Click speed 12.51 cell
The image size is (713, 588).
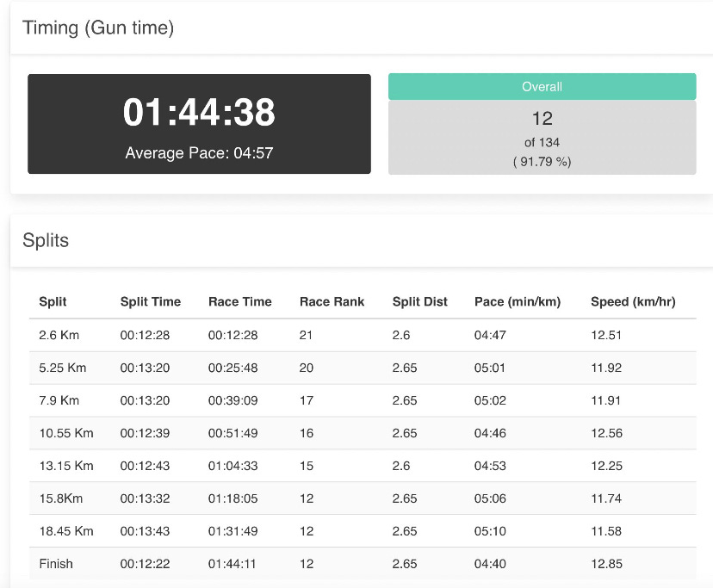pos(606,335)
